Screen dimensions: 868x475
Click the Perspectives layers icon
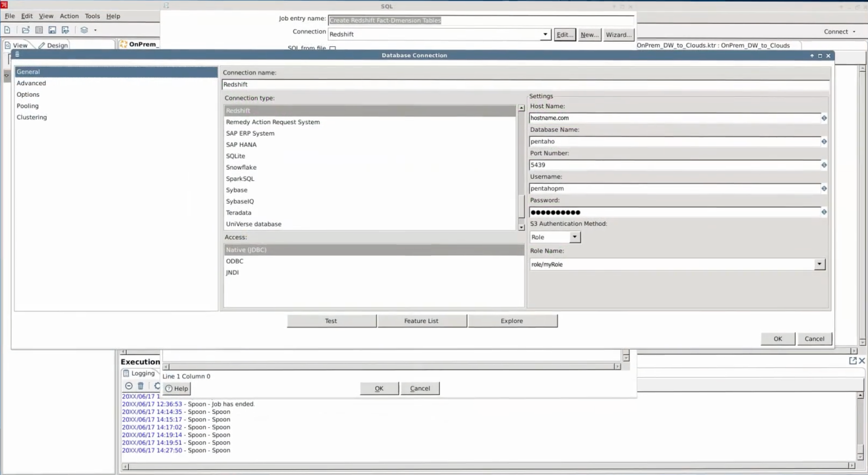click(x=84, y=30)
